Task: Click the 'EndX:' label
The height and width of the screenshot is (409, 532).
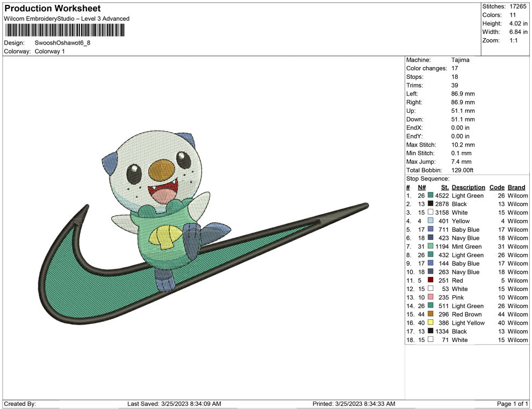Action: click(x=414, y=128)
